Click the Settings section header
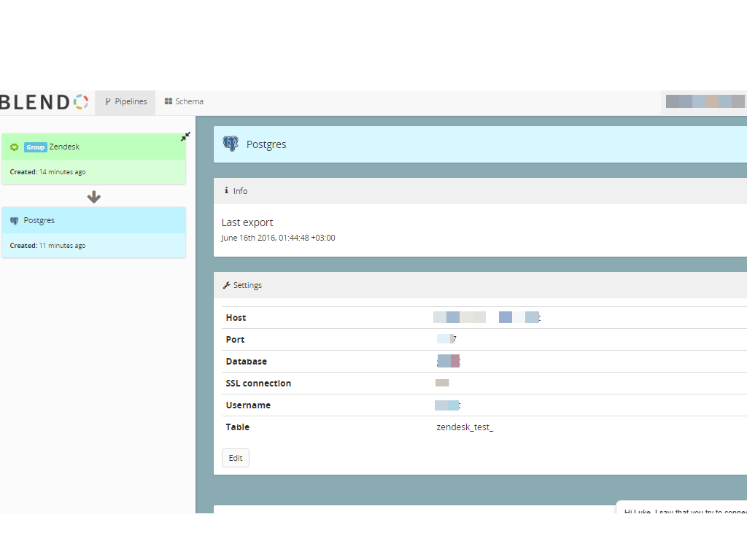 pos(480,285)
